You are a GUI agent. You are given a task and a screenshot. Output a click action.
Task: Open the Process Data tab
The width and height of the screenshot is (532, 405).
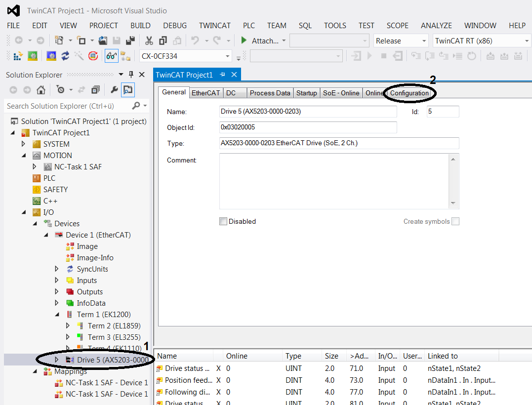[270, 93]
